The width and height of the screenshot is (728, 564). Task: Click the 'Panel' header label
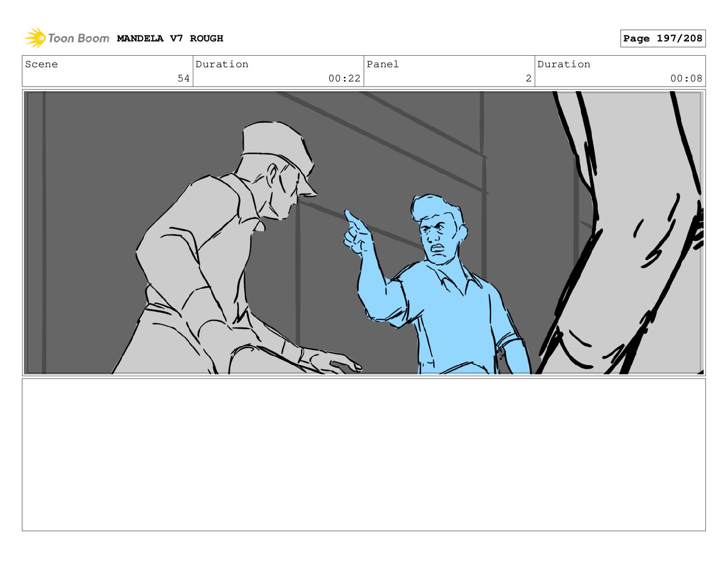[x=382, y=64]
